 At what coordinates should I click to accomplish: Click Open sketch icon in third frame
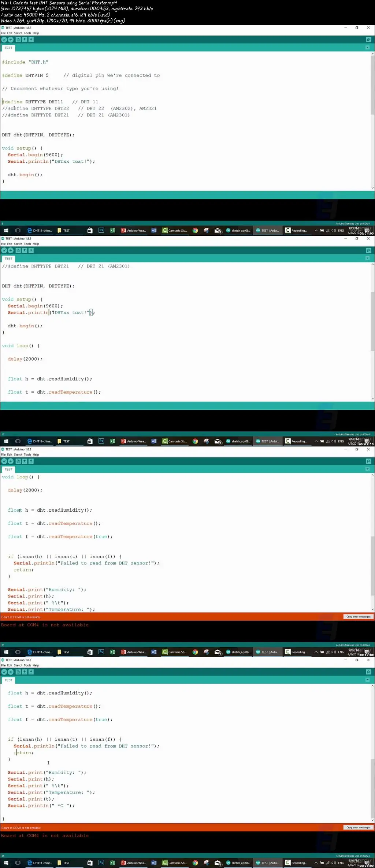(x=25, y=461)
